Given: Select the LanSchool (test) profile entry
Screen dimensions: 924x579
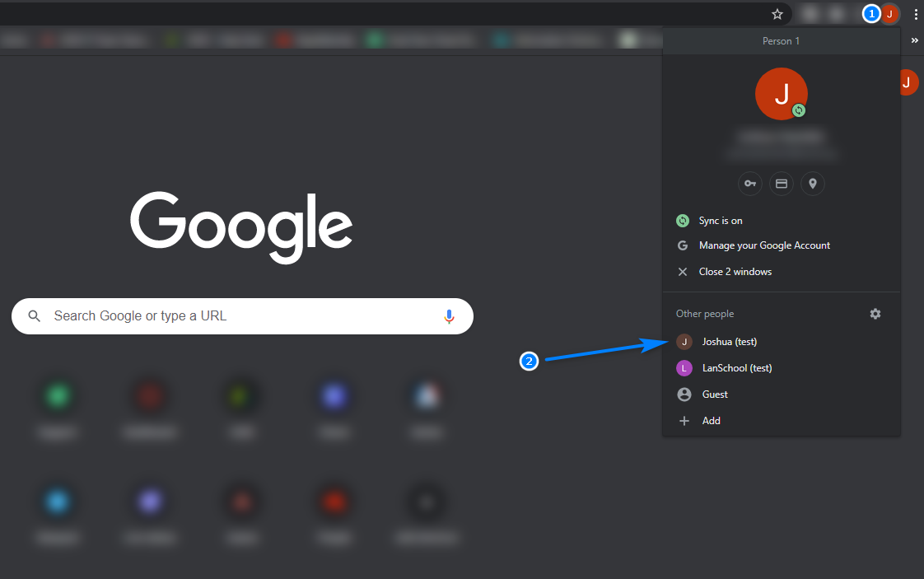Looking at the screenshot, I should [736, 367].
